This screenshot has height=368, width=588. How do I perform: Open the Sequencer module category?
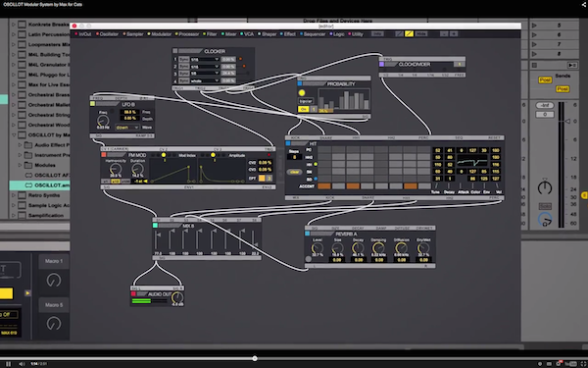(313, 34)
